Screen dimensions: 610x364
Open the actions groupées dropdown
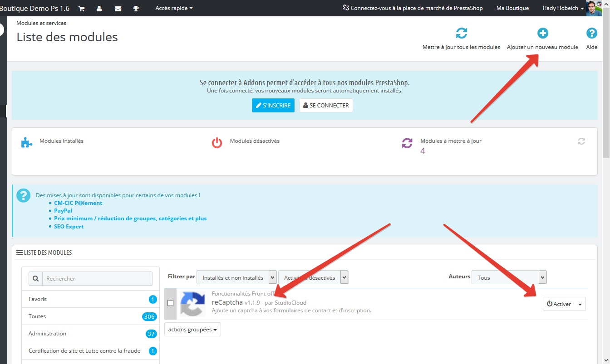192,330
